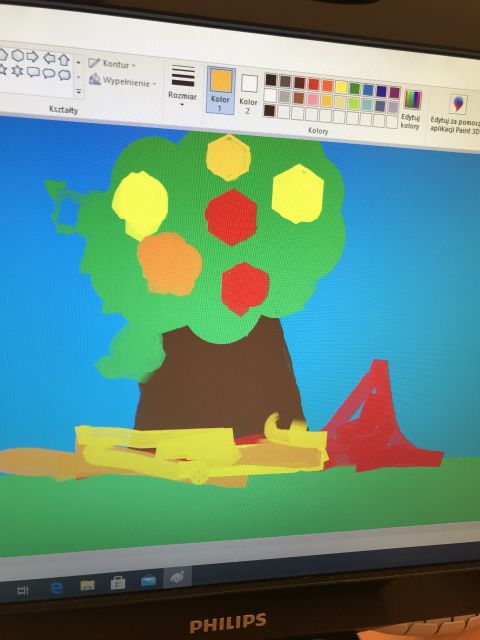Select the hexagon shape in Kształty gallery
This screenshot has height=640, width=480.
[x=18, y=56]
